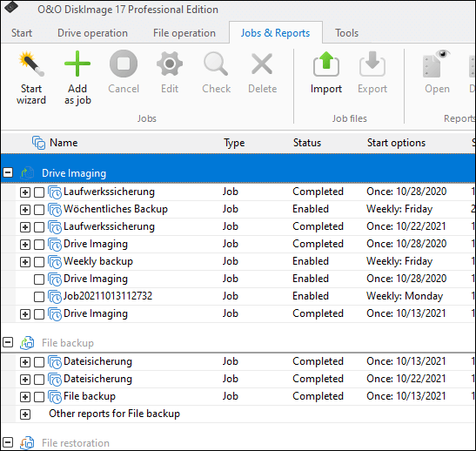Viewport: 476px width, 451px height.
Task: Expand the File backup job row
Action: pos(25,397)
